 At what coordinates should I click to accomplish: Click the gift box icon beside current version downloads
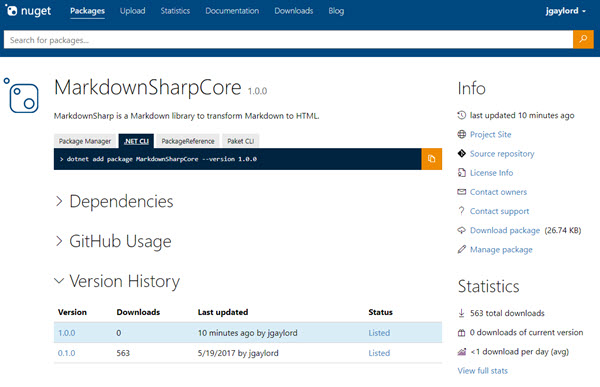click(x=461, y=332)
